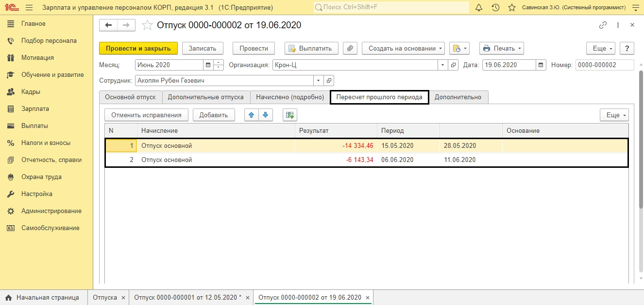The image size is (644, 305).
Task: Expand the Организация dropdown list
Action: point(442,65)
